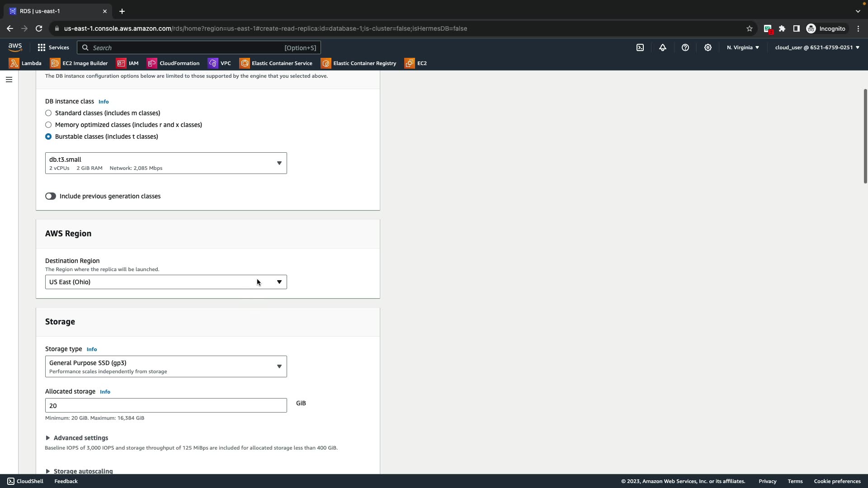This screenshot has width=868, height=488.
Task: Open the notifications bell icon
Action: click(x=663, y=47)
